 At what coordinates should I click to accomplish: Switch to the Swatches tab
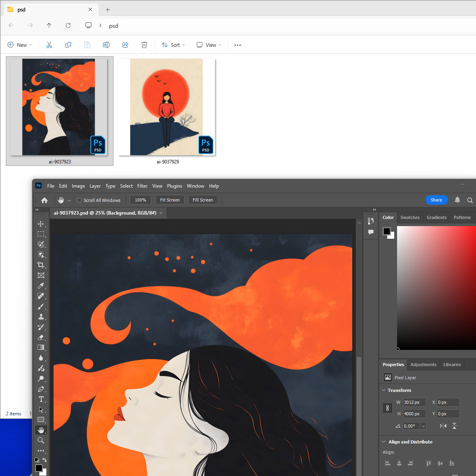click(x=410, y=217)
